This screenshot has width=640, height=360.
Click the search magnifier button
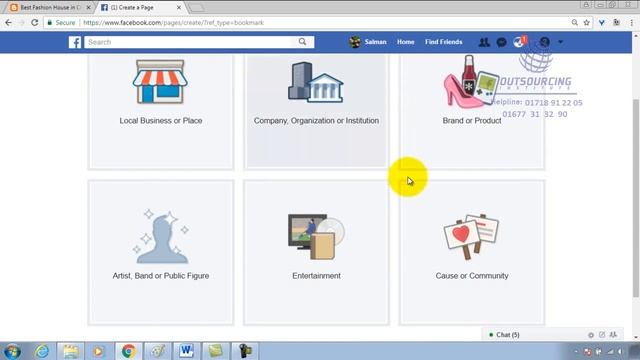(302, 42)
